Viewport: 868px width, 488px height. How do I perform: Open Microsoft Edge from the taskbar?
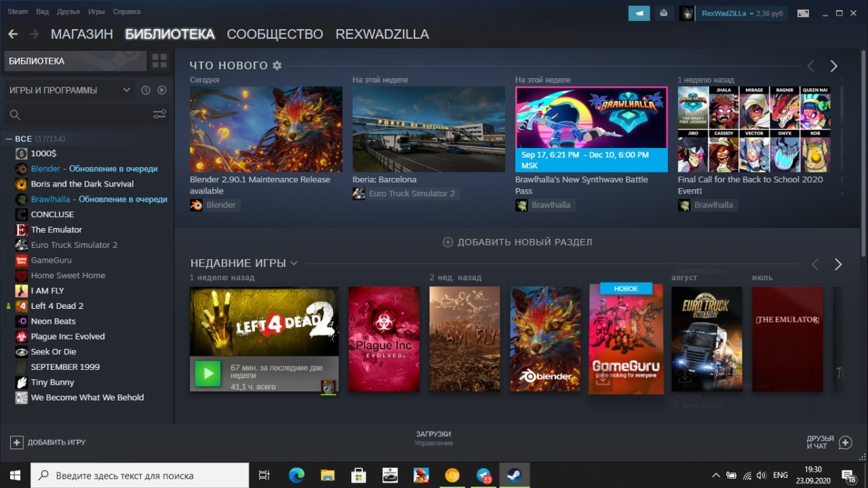296,475
